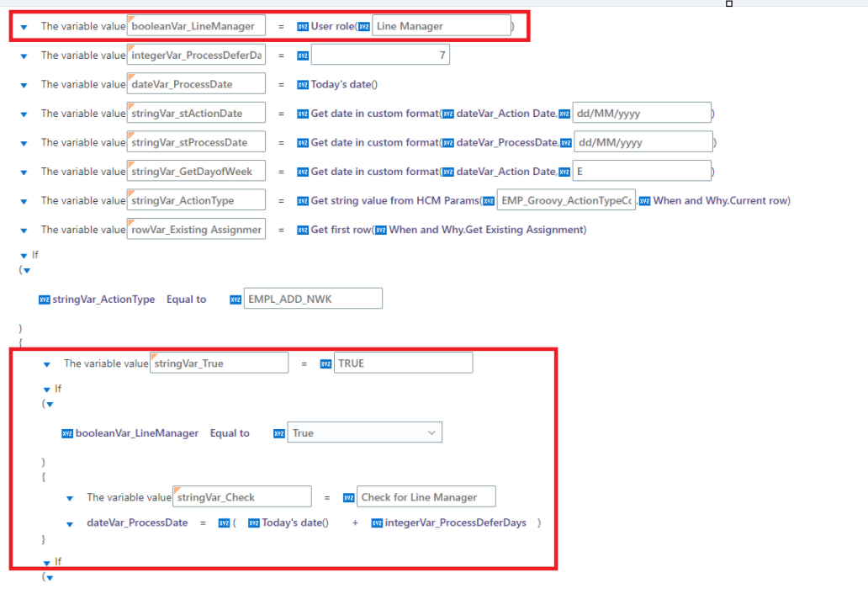
Task: Click Get string value from HCM Params
Action: (x=394, y=200)
